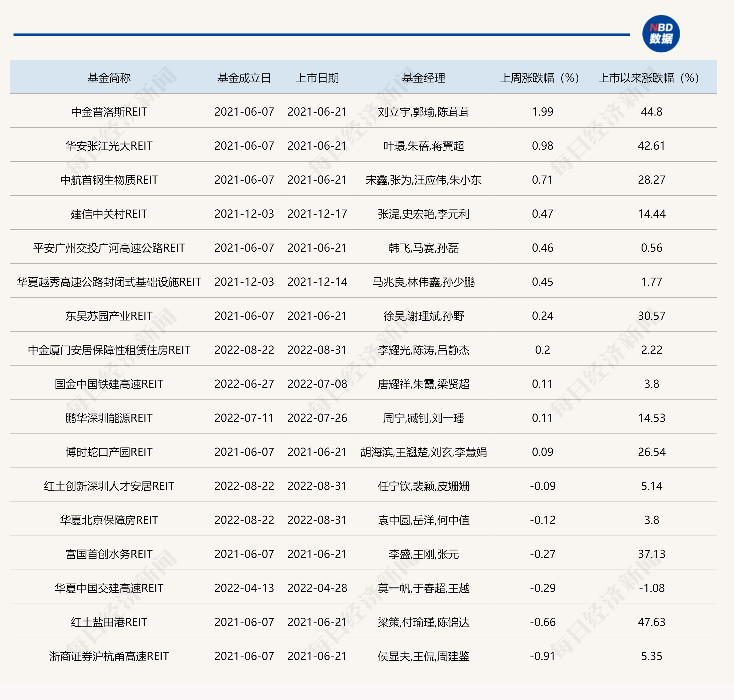The image size is (734, 700).
Task: Click listing date 2022-07-26
Action: coord(317,418)
